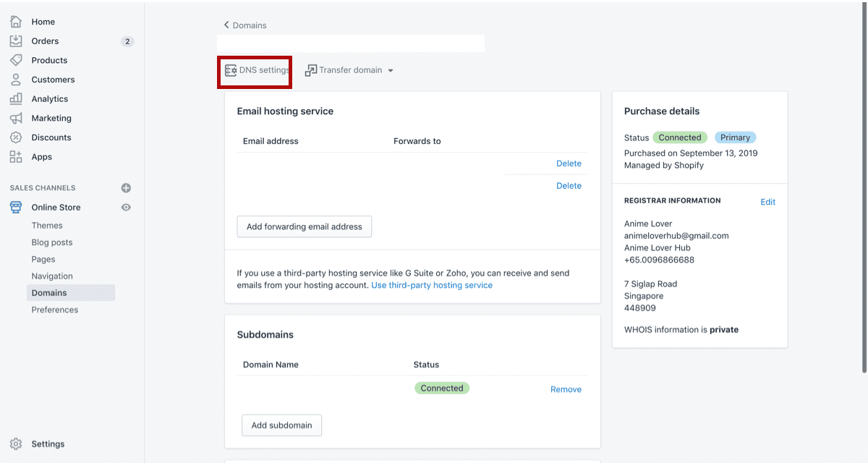Open Use third-party hosting service link
This screenshot has width=868, height=463.
click(431, 286)
